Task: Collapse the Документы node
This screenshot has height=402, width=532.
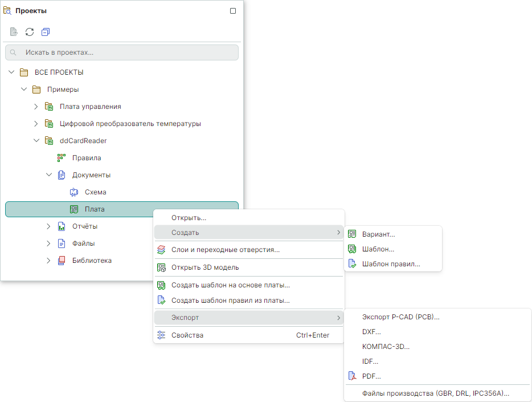Action: [x=48, y=175]
